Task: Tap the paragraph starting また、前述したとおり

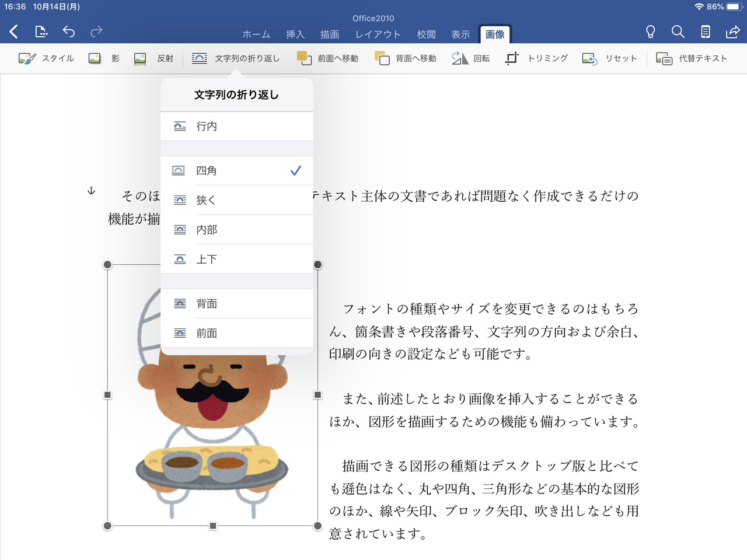Action: pyautogui.click(x=484, y=410)
